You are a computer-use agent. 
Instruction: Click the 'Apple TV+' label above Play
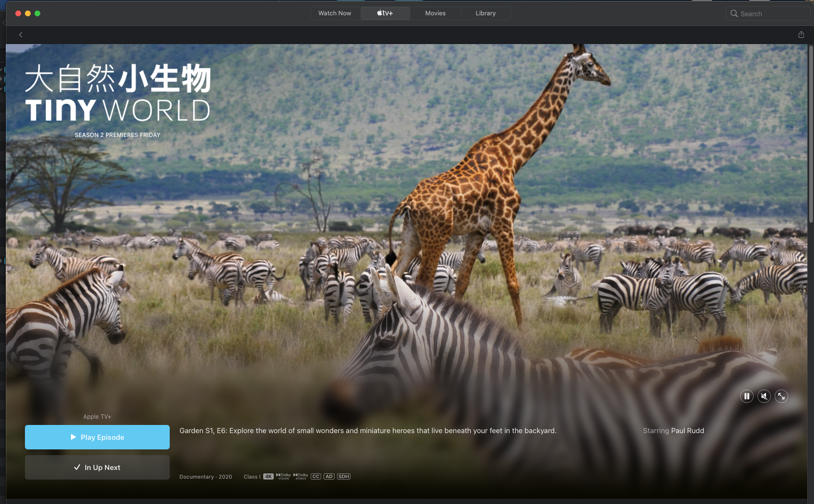pos(97,417)
